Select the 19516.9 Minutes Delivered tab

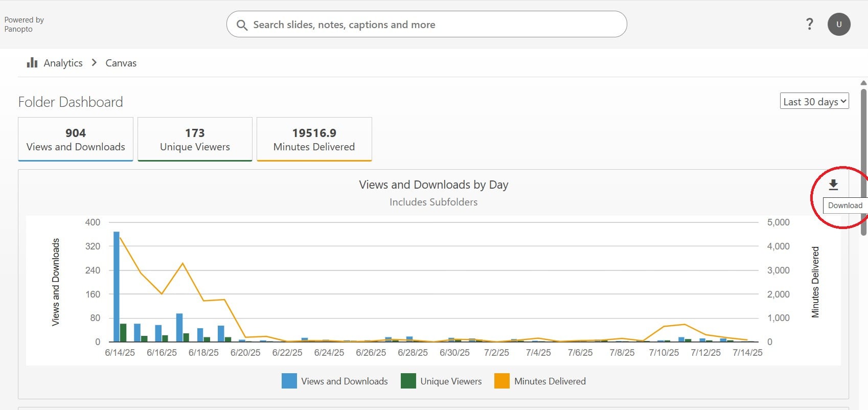coord(314,139)
